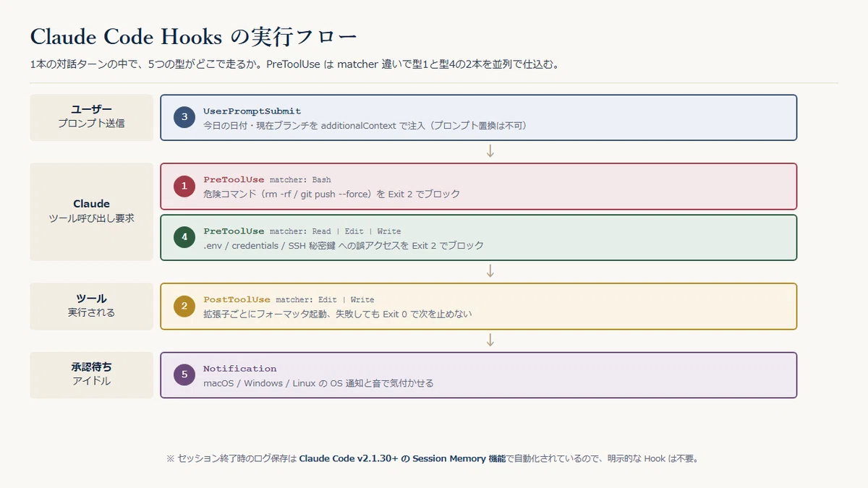Click the description mentioning "rm -rf / git push --force"
Image resolution: width=868 pixels, height=488 pixels.
(x=331, y=194)
